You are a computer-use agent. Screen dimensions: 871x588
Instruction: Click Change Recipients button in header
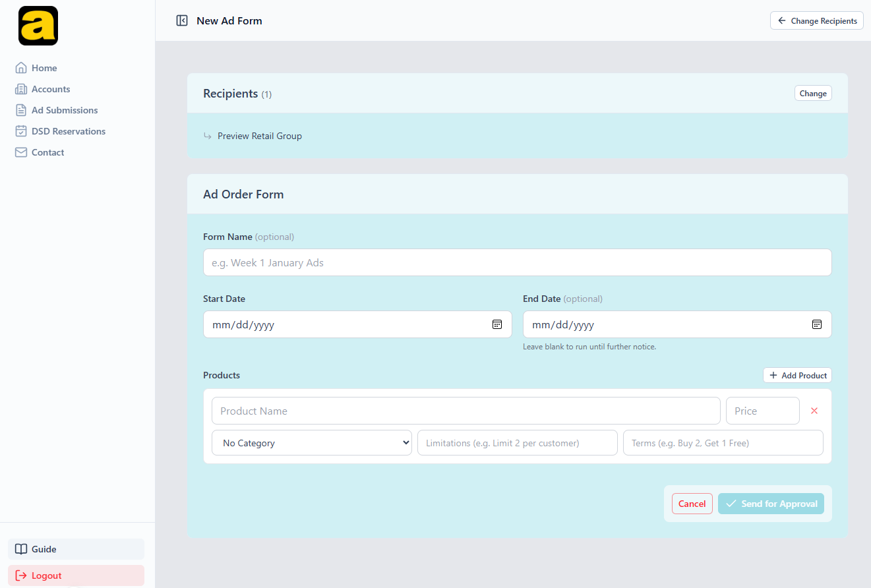[817, 20]
